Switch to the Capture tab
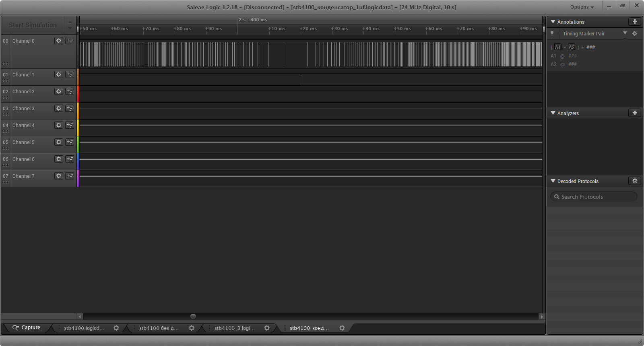644x346 pixels. tap(27, 327)
